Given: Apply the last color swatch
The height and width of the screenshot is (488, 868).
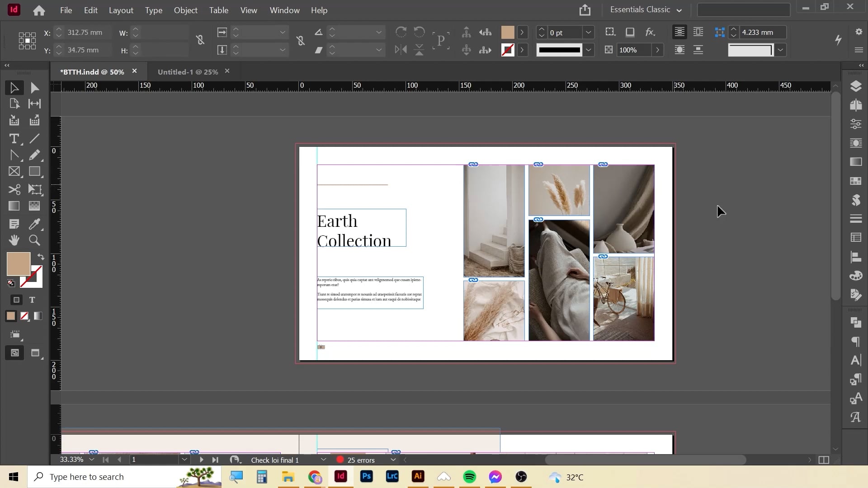Looking at the screenshot, I should (11, 316).
